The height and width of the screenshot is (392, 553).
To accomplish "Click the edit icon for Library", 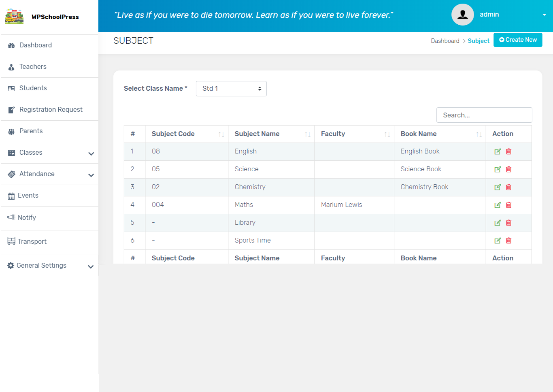I will [x=498, y=223].
